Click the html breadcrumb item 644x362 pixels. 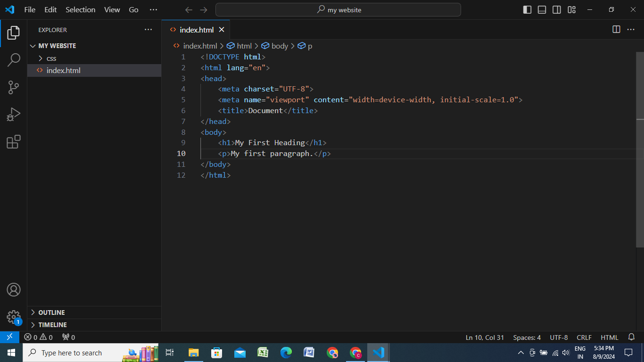(239, 46)
